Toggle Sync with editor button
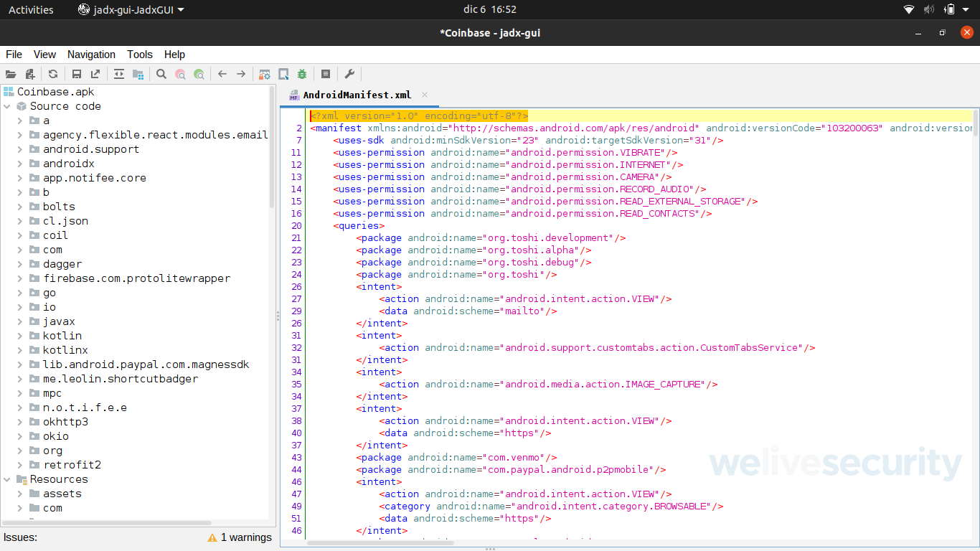This screenshot has height=551, width=980. pyautogui.click(x=119, y=74)
